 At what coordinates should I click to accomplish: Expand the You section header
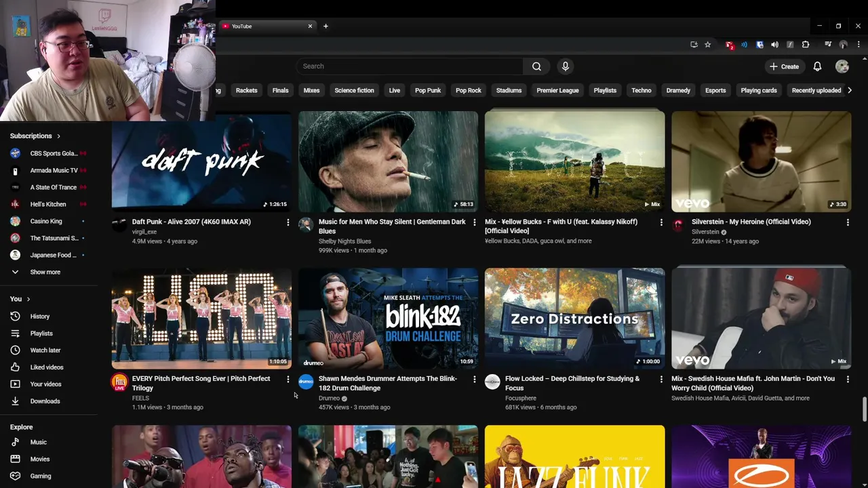click(20, 299)
